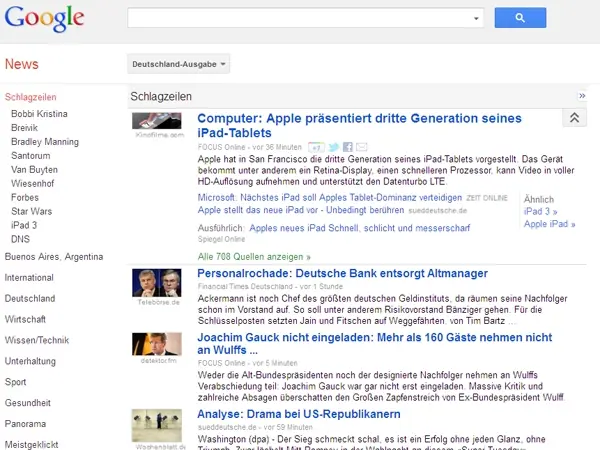Open the Apple iPad-Tablets headline
The image size is (600, 450).
tap(359, 126)
